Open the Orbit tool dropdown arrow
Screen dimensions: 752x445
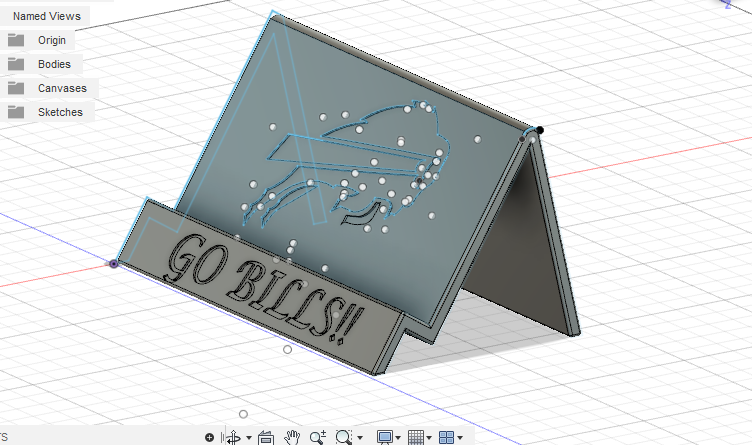click(249, 437)
